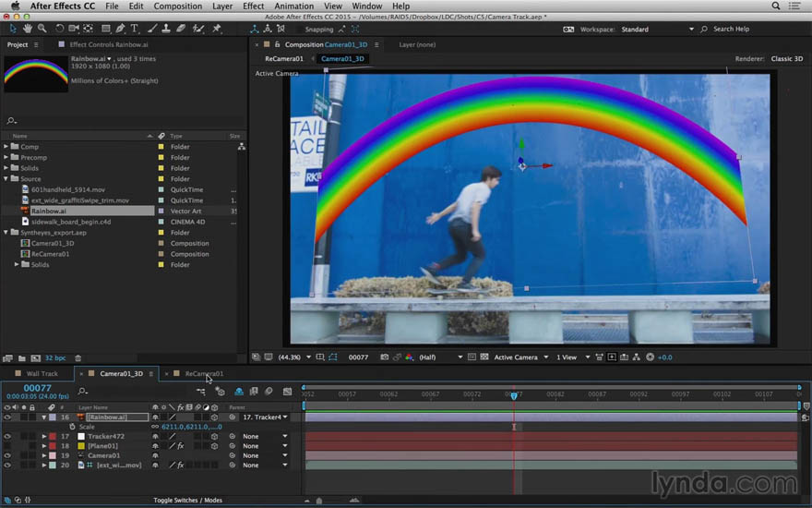Select the Zoom magnifier tool
Viewport: 812px width, 508px height.
[42, 29]
